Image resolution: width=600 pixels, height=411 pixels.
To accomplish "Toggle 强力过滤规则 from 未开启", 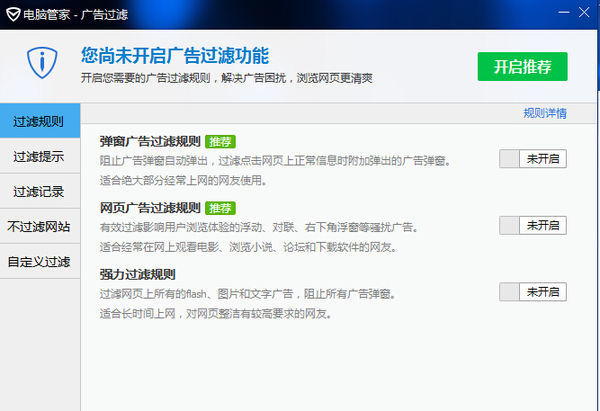I will point(533,291).
